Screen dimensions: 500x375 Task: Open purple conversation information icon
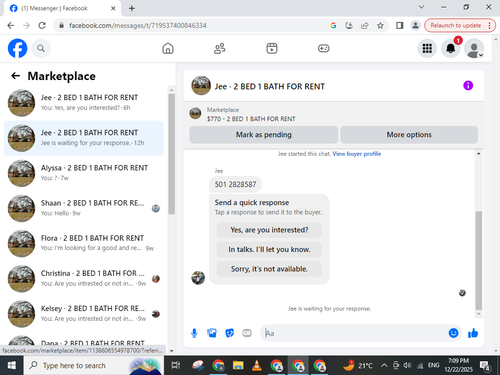(468, 86)
